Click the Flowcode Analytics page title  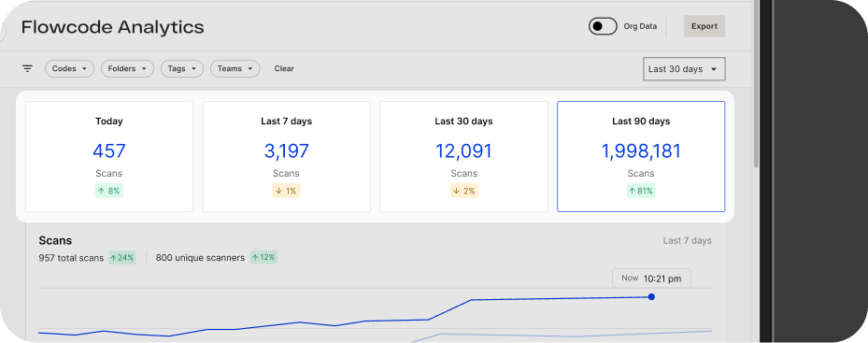click(112, 26)
